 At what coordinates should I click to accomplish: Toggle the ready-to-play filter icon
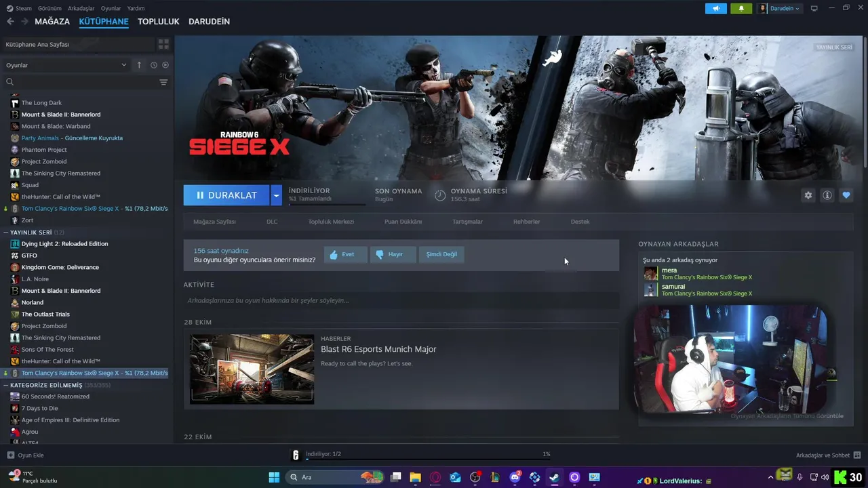coord(165,65)
